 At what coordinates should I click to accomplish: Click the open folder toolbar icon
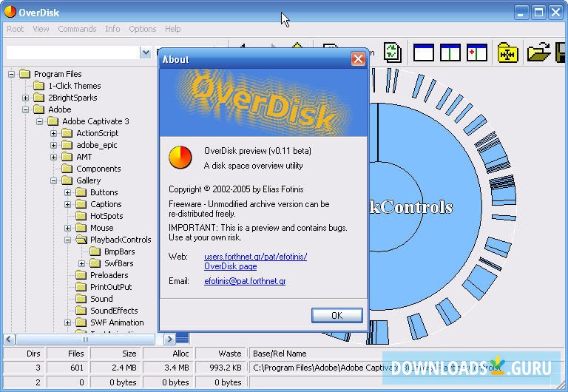[x=538, y=53]
